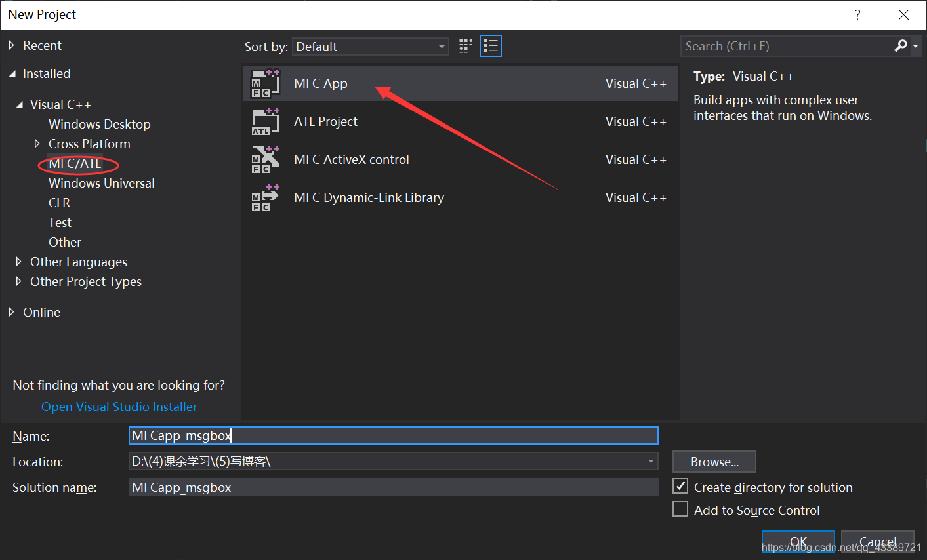Click the Solution name input field
The height and width of the screenshot is (560, 927).
[394, 487]
